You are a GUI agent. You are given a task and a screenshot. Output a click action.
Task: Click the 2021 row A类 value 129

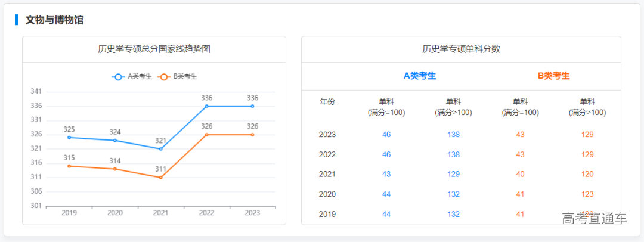point(453,174)
